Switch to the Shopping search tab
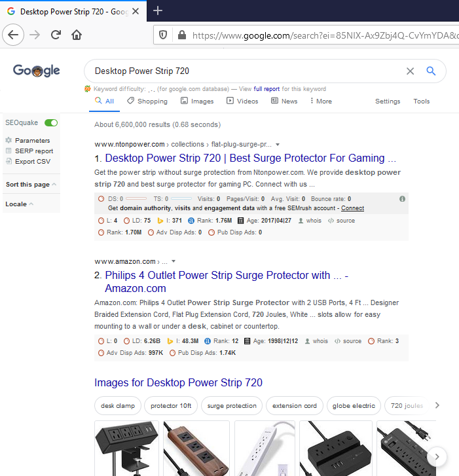Screen dimensions: 459x476 pos(147,101)
